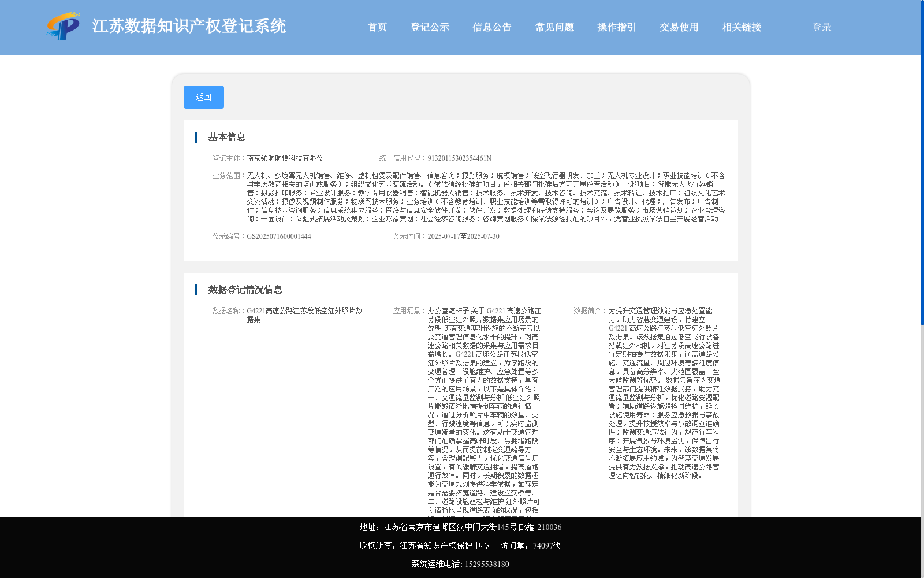
Task: Go to the 信息公告 menu
Action: 492,27
